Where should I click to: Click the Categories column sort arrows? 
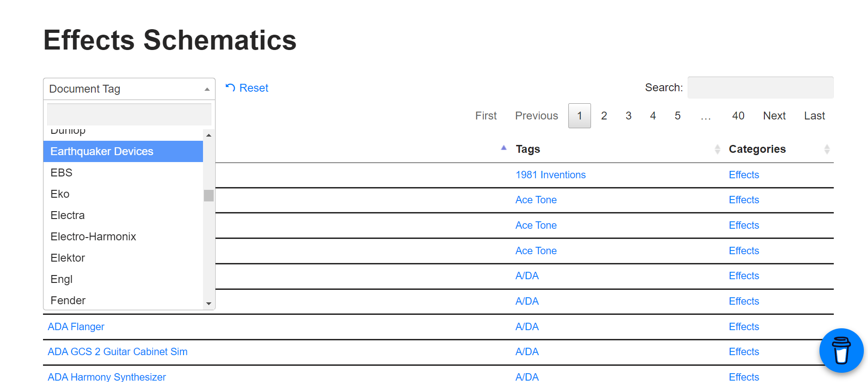[827, 149]
